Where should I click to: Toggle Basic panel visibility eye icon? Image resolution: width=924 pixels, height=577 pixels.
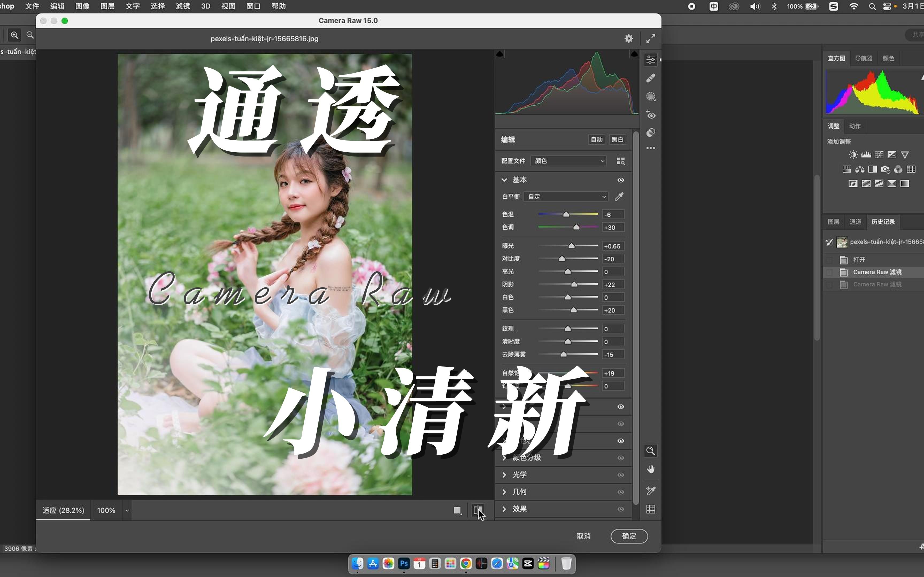pyautogui.click(x=621, y=180)
